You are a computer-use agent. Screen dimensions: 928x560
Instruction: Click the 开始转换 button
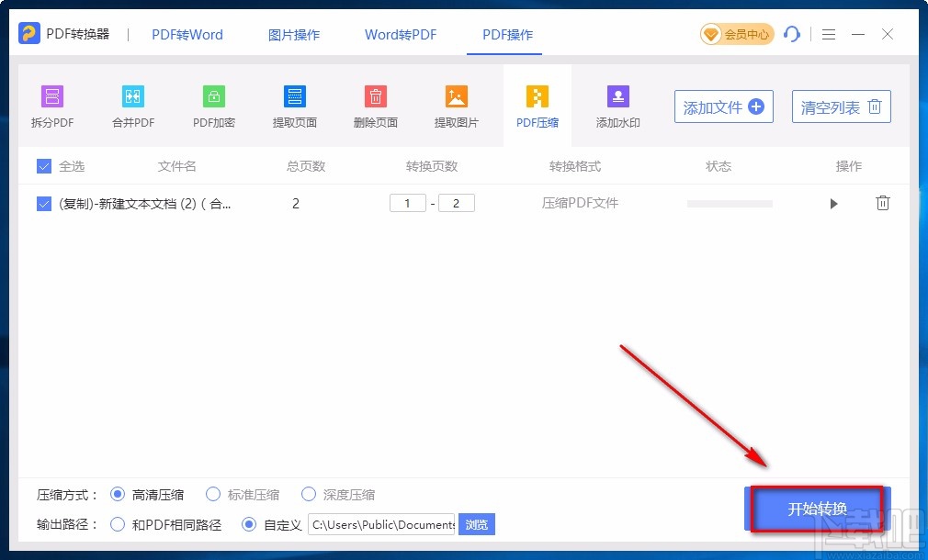click(818, 509)
